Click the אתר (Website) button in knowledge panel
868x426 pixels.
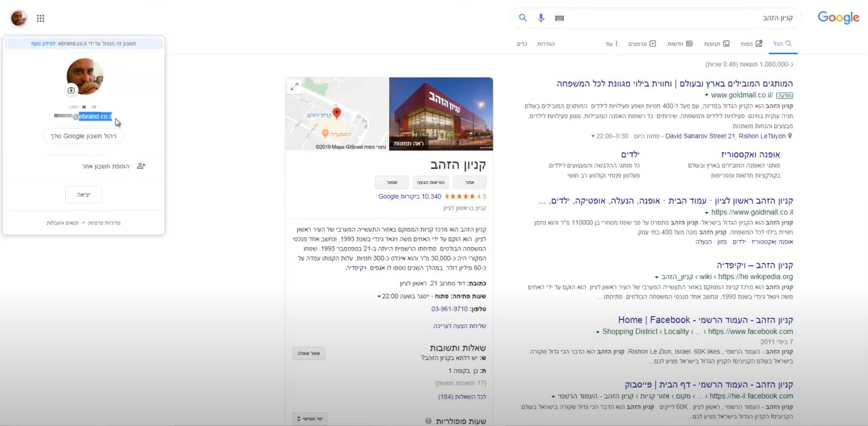(x=470, y=182)
